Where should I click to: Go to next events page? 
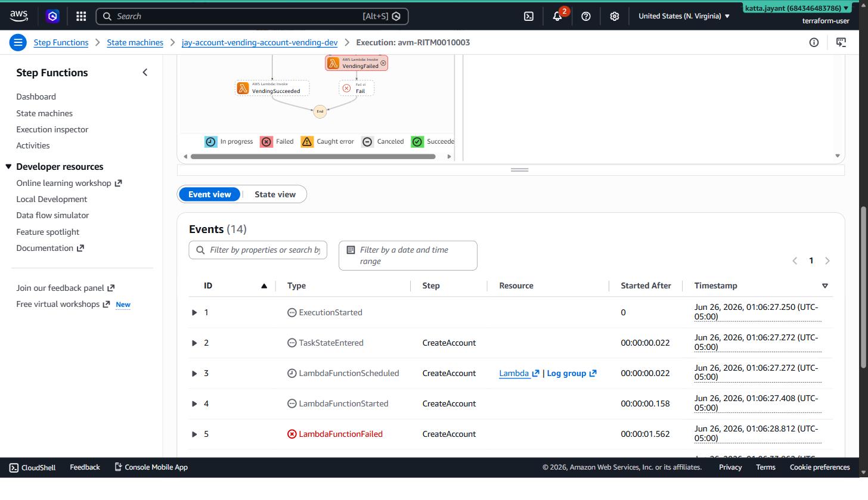point(827,260)
